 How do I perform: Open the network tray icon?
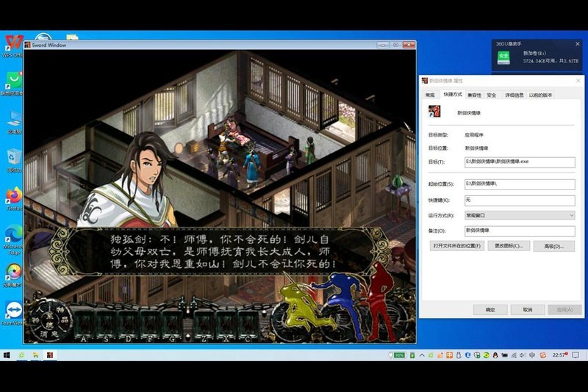coord(514,355)
